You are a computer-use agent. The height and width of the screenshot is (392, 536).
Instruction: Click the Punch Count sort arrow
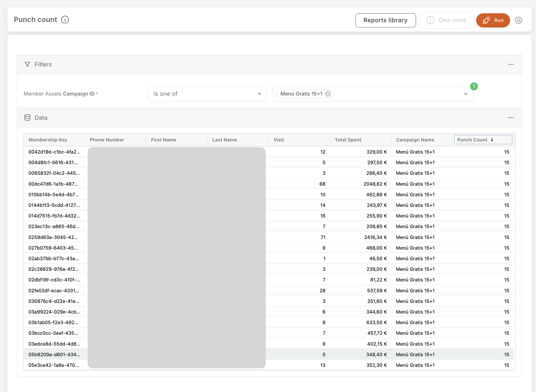492,140
